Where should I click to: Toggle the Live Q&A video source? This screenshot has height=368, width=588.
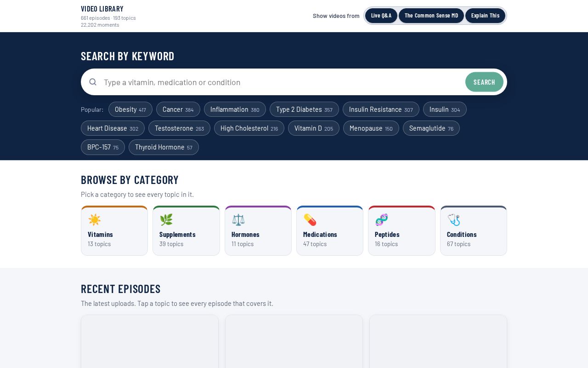coord(381,16)
